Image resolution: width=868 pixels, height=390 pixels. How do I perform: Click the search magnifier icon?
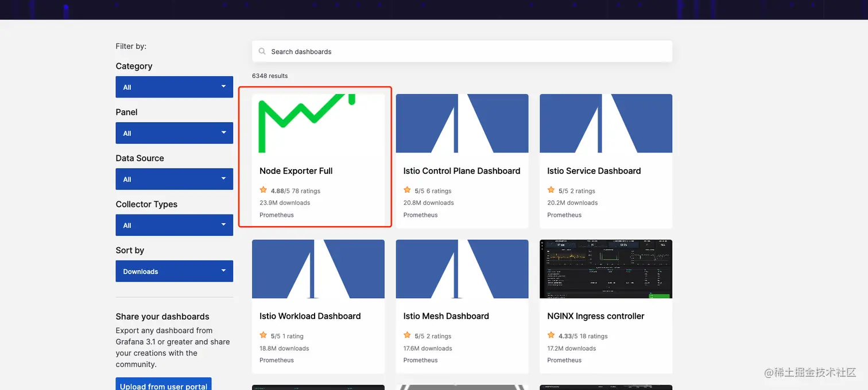point(262,51)
